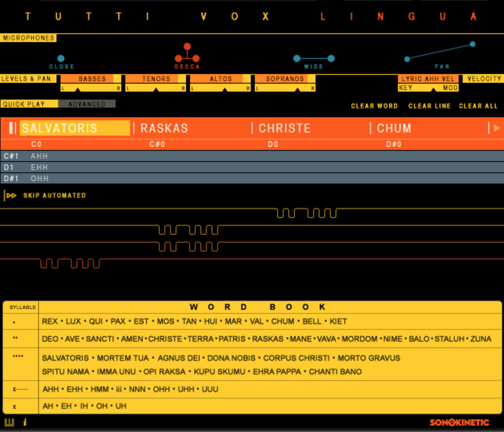The image size is (504, 432).
Task: Choose CHANTI BANO in the Word Book
Action: point(335,372)
